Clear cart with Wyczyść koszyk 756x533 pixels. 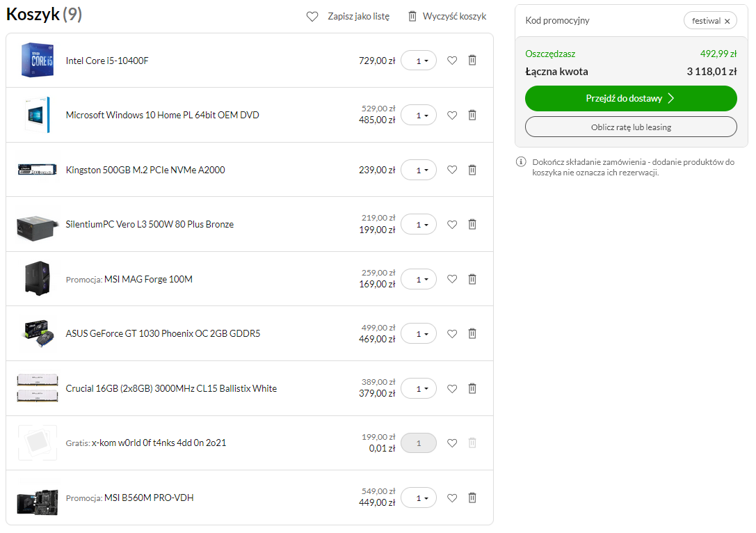coord(447,17)
